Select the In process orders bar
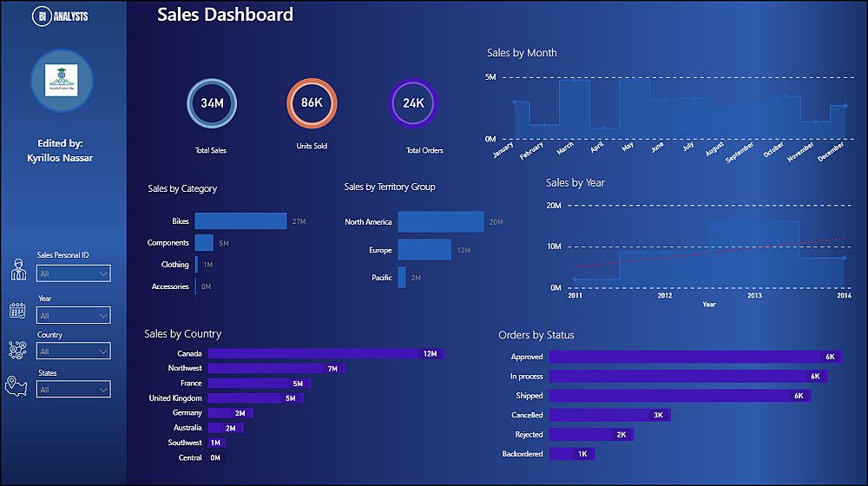Viewport: 868px width, 486px height. 688,377
